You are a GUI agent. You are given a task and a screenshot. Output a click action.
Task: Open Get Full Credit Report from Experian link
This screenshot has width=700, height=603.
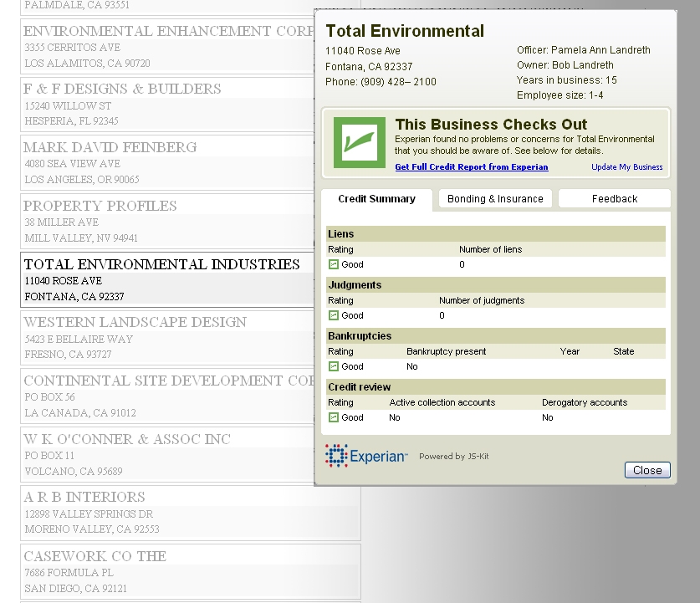pos(472,167)
